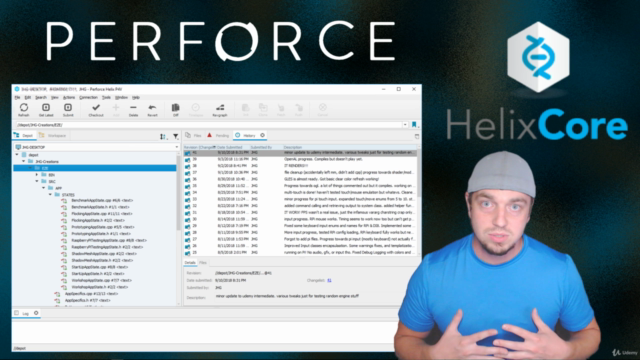Click the Diff toolbar icon
Image resolution: width=640 pixels, height=360 pixels.
click(x=176, y=107)
